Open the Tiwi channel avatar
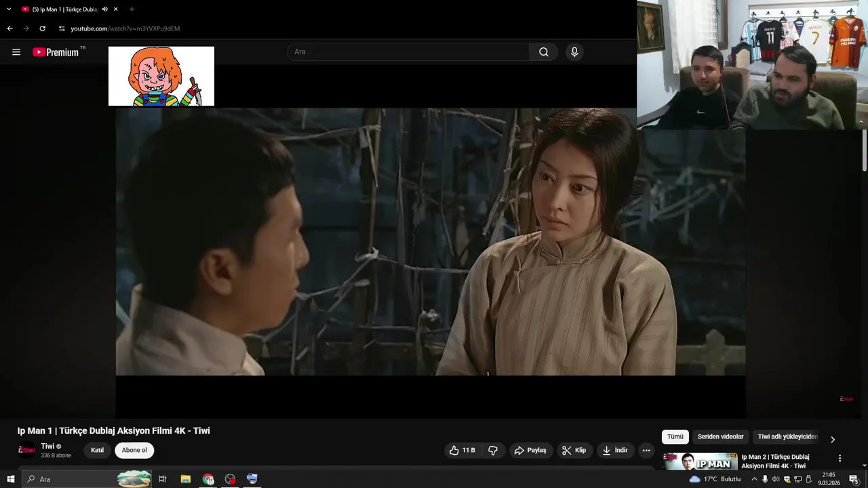The height and width of the screenshot is (488, 868). click(x=26, y=450)
